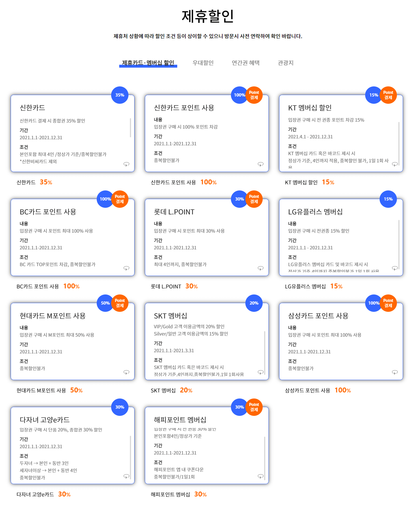This screenshot has height=506, width=420.
Task: Switch to the 우대할인 tab
Action: [203, 63]
